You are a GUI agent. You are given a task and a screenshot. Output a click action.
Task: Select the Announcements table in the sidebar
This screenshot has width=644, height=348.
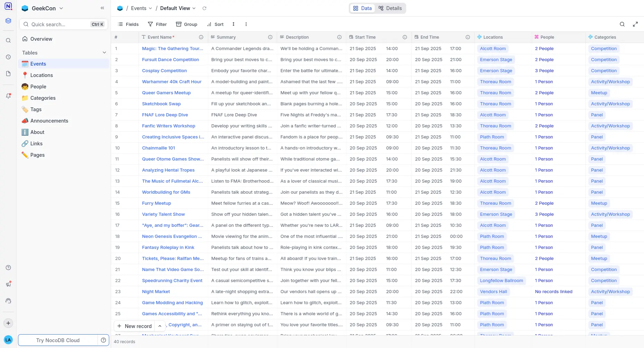(x=64, y=121)
